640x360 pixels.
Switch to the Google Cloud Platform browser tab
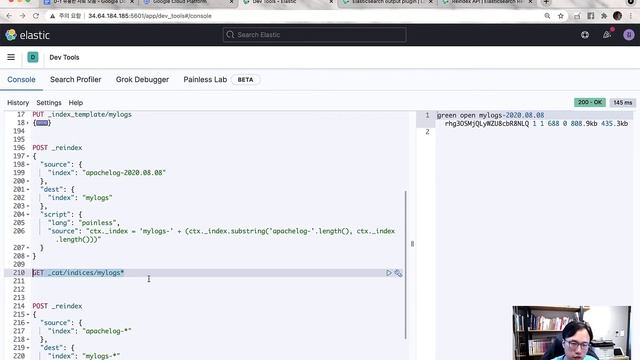point(189,2)
